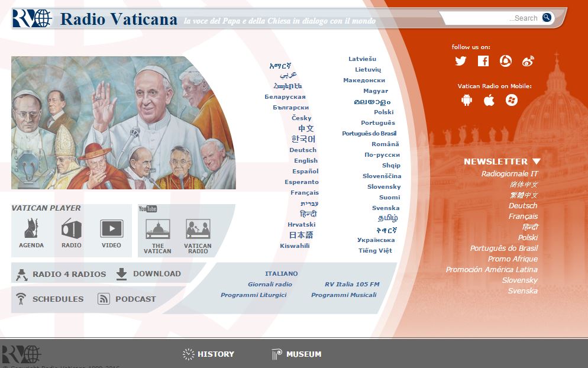Image resolution: width=588 pixels, height=368 pixels.
Task: Open the RV Italia 105 FM link
Action: pyautogui.click(x=352, y=285)
